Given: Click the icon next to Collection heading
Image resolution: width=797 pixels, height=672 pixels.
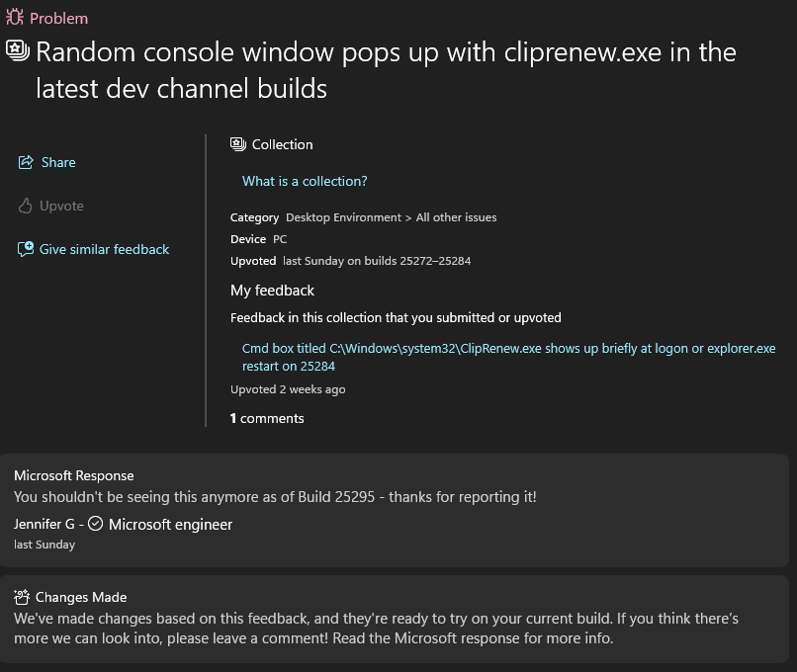Looking at the screenshot, I should click(x=238, y=144).
